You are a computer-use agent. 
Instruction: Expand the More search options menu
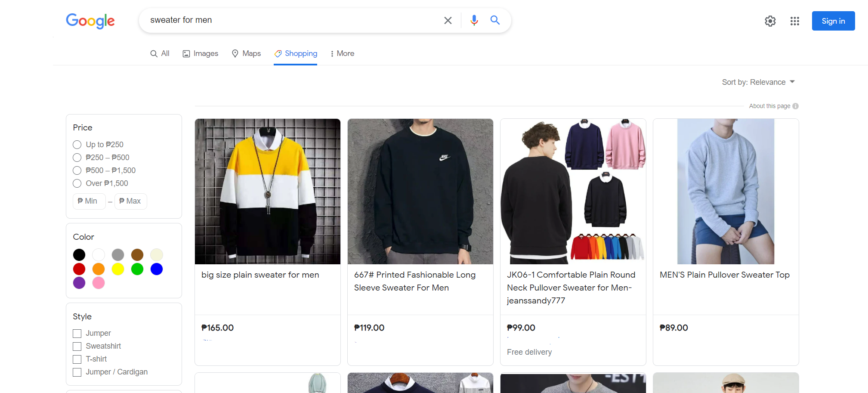coord(342,53)
